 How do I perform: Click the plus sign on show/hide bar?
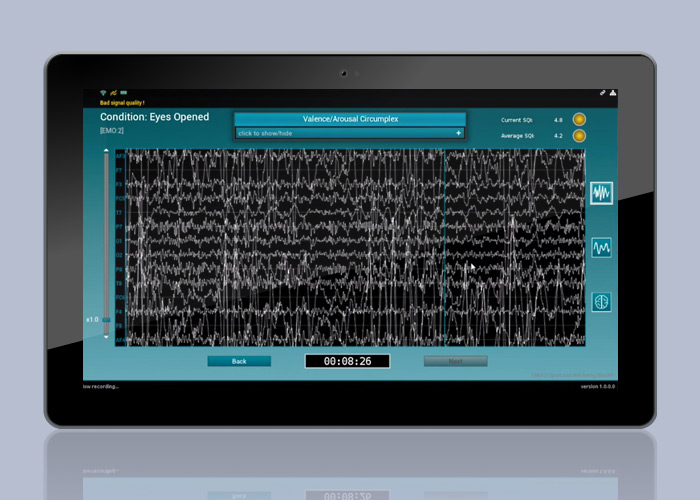[x=458, y=133]
